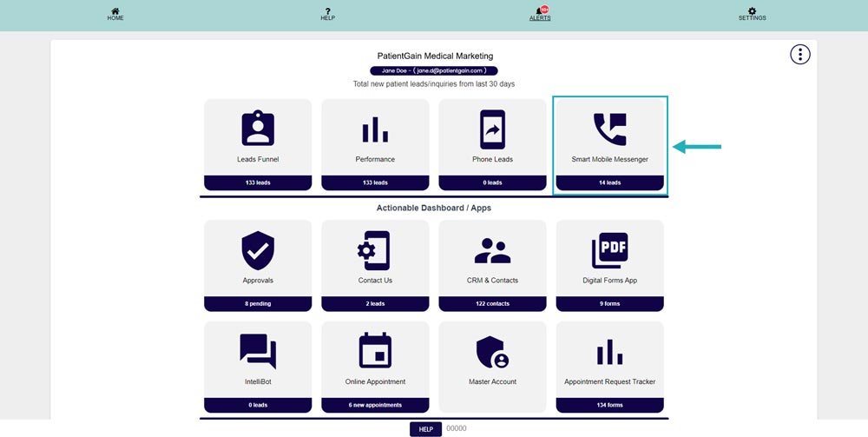Open the Online Appointment calendar icon
This screenshot has width=868, height=437.
[375, 352]
